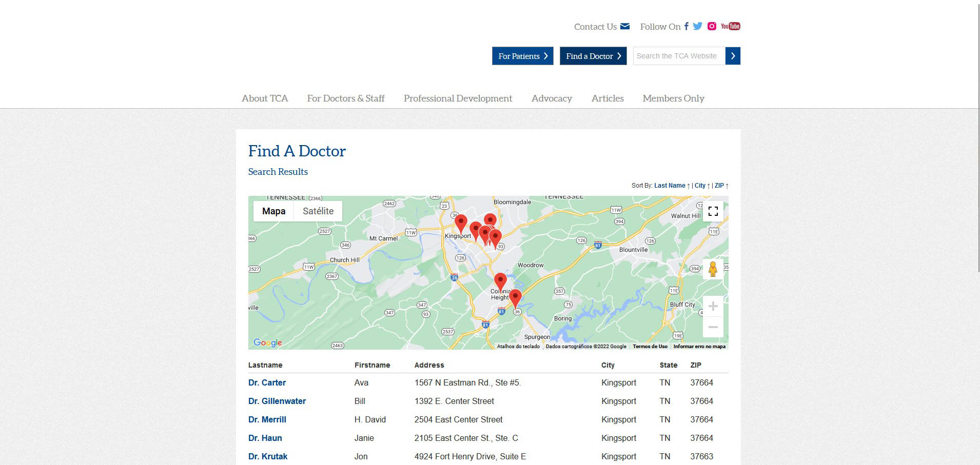Open the Instagram icon
This screenshot has height=465, width=980.
pyautogui.click(x=712, y=26)
